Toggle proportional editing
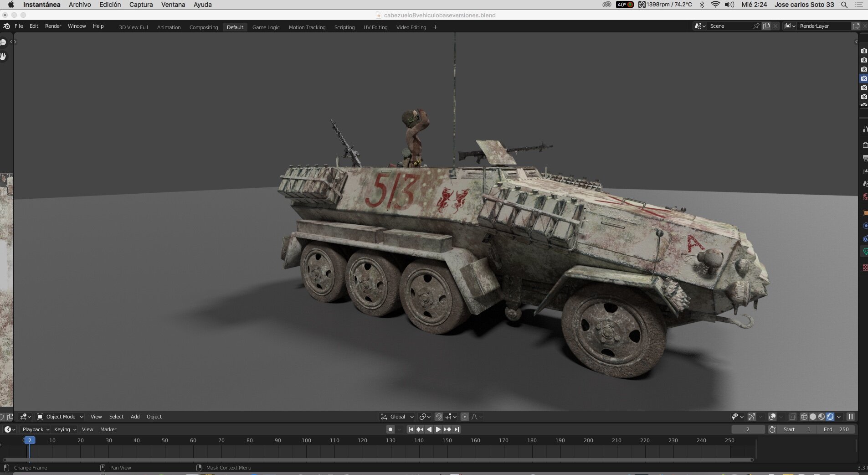The image size is (868, 475). pos(465,417)
